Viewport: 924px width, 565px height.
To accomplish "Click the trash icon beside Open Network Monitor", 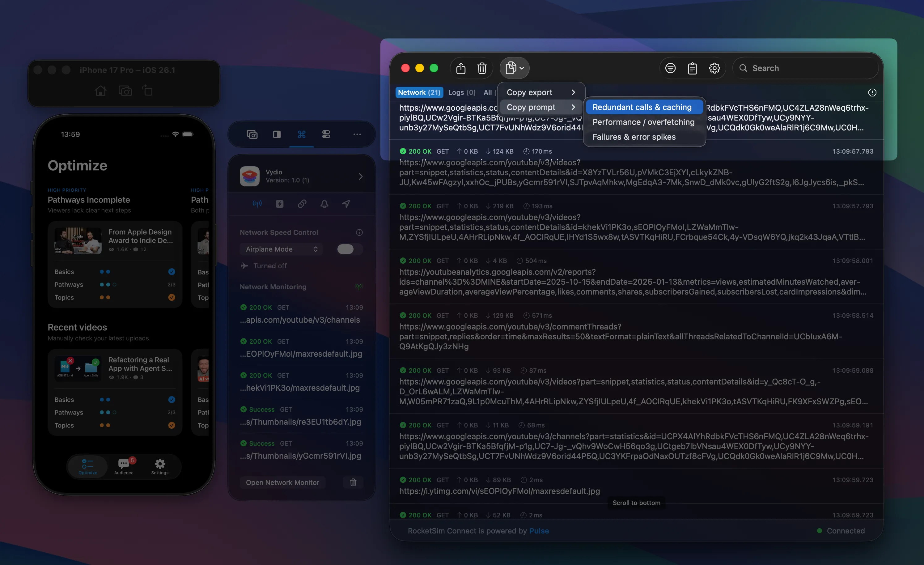I will 353,482.
